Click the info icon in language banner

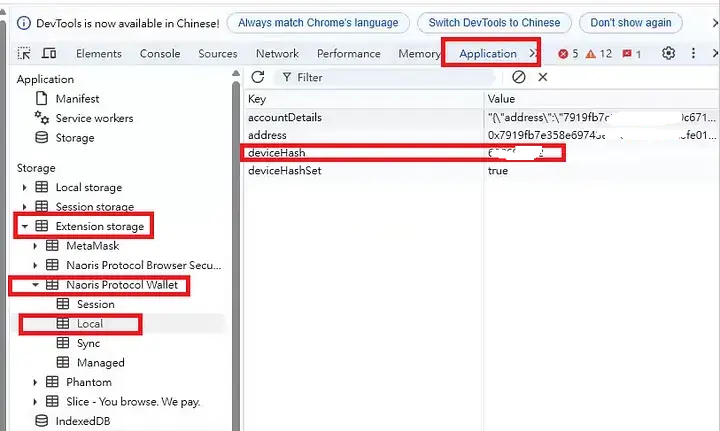coord(24,23)
